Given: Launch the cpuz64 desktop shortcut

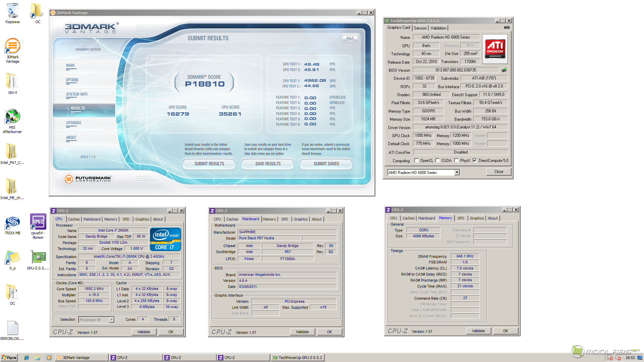Looking at the screenshot, I should (38, 226).
